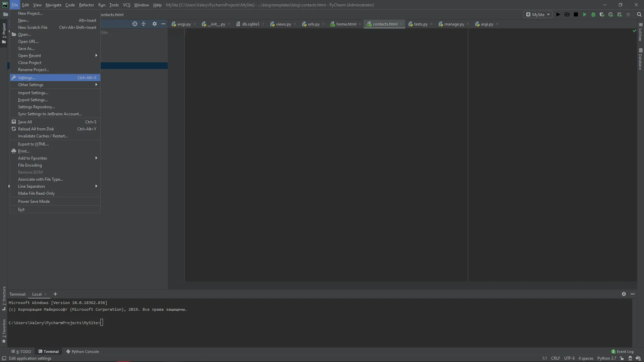This screenshot has width=644, height=362.
Task: Click the black stop square icon
Action: [x=576, y=15]
